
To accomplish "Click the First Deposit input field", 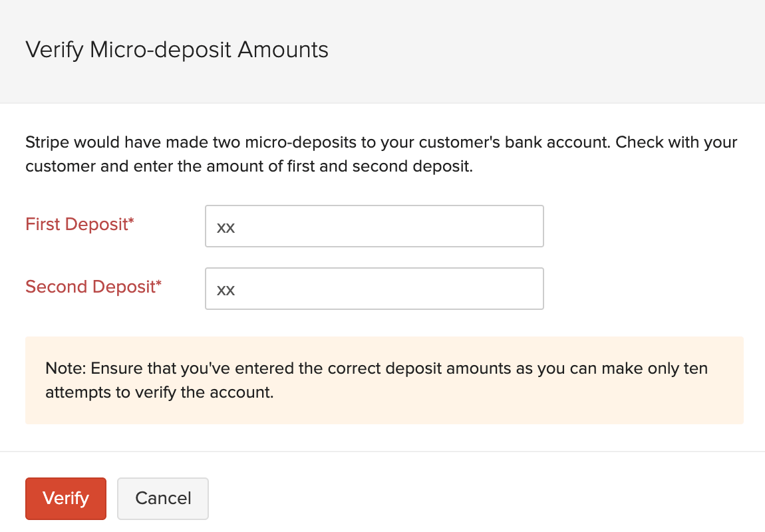I will (x=374, y=226).
